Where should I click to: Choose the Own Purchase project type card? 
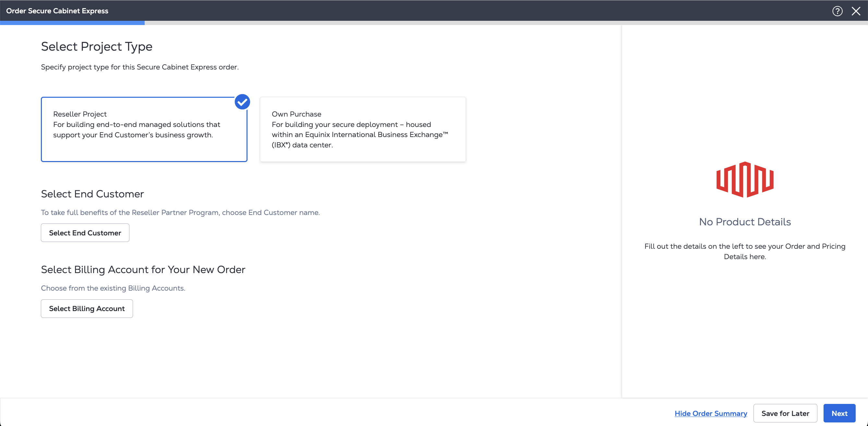[363, 129]
